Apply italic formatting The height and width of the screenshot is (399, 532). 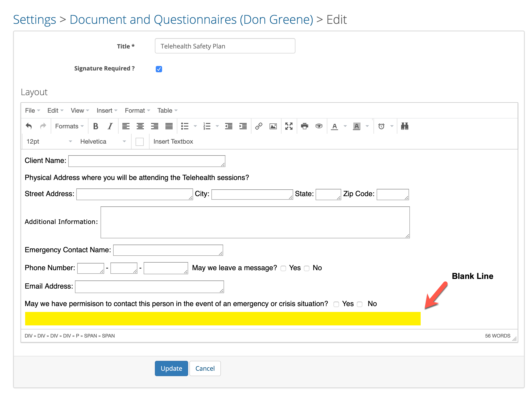click(x=110, y=126)
